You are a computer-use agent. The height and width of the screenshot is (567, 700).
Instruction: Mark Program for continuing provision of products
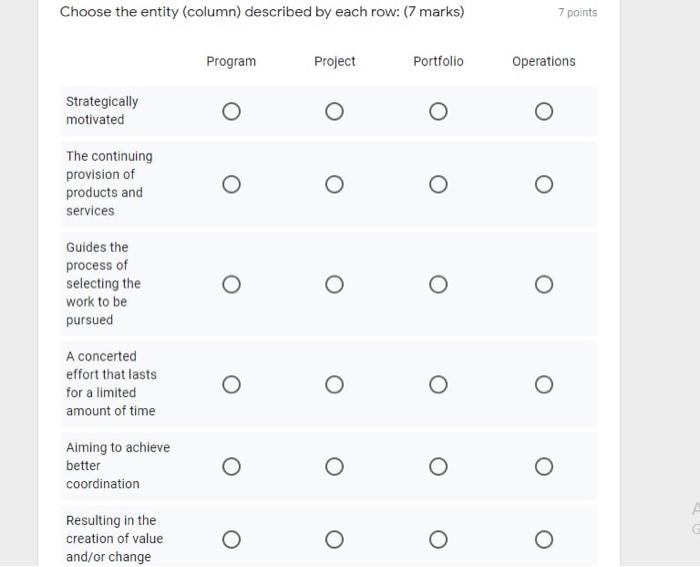point(231,184)
